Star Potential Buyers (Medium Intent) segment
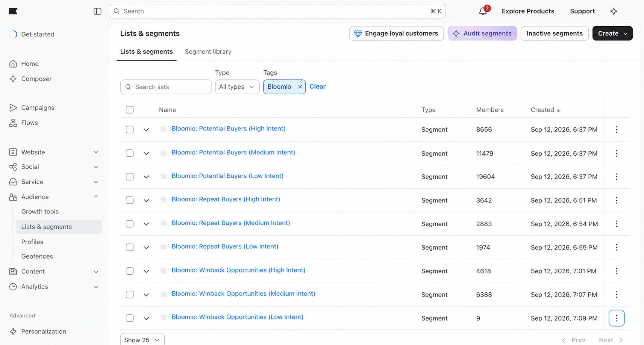 pyautogui.click(x=163, y=153)
